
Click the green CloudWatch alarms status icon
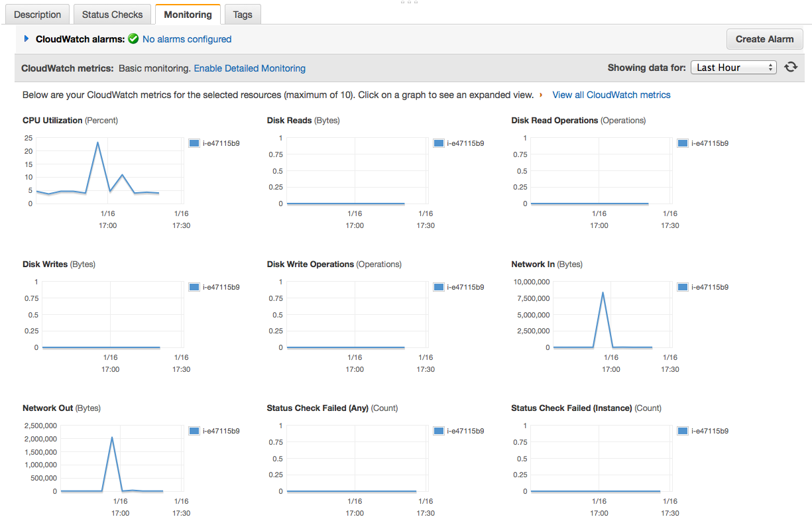click(x=133, y=39)
